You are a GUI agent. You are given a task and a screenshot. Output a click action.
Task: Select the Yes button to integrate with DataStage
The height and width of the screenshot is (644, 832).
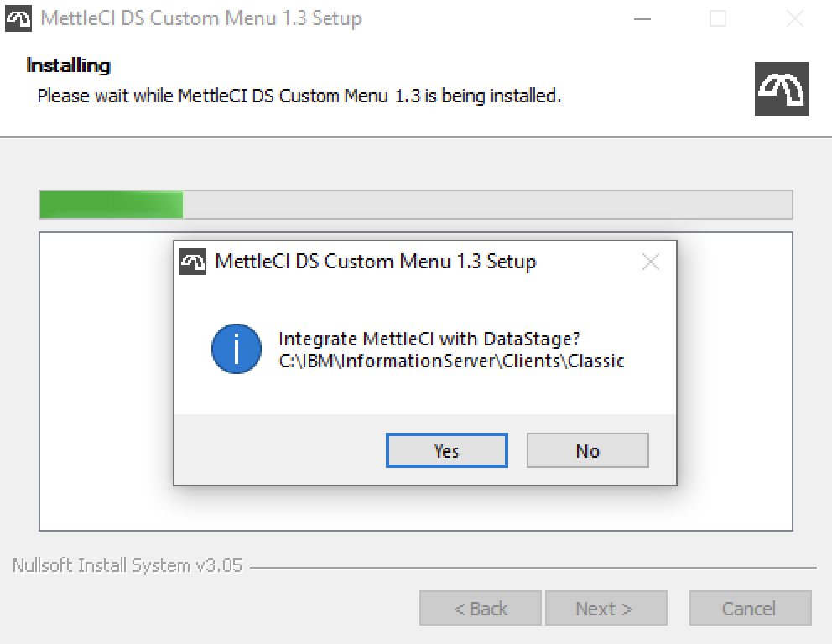445,450
